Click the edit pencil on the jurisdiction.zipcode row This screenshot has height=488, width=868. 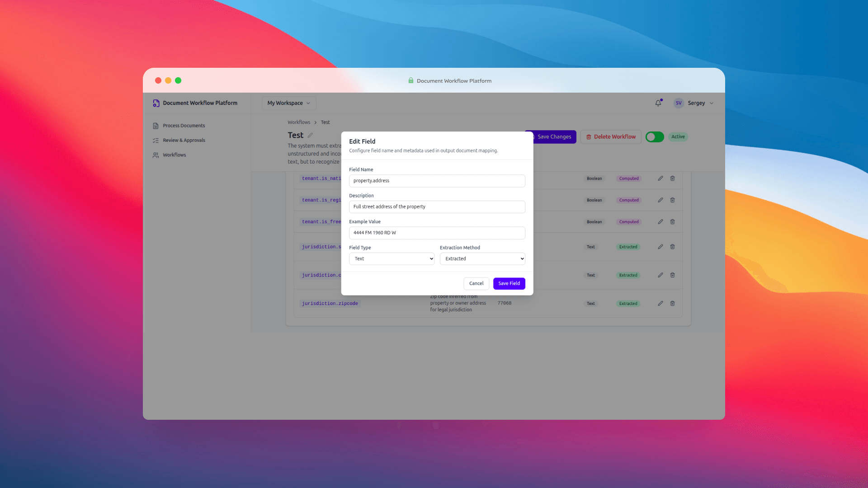pos(660,303)
